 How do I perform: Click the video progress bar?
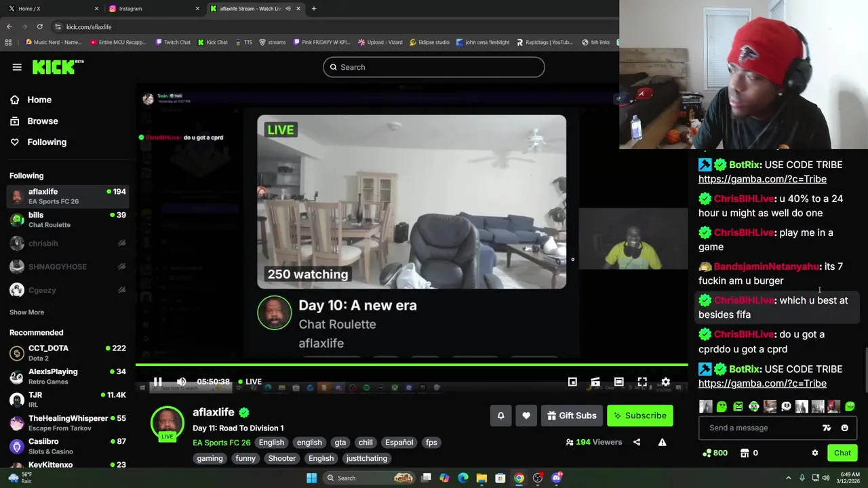click(412, 365)
